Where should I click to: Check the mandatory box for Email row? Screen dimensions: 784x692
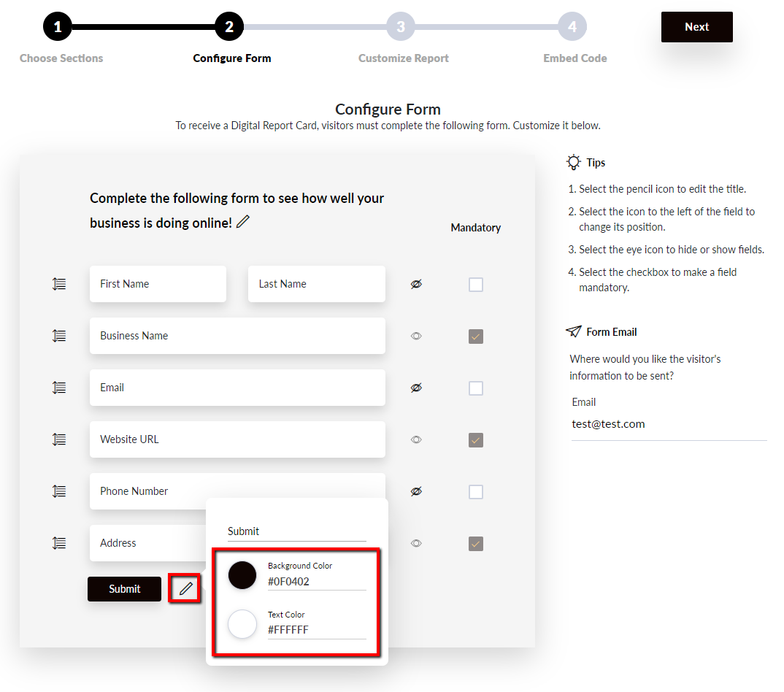click(475, 388)
